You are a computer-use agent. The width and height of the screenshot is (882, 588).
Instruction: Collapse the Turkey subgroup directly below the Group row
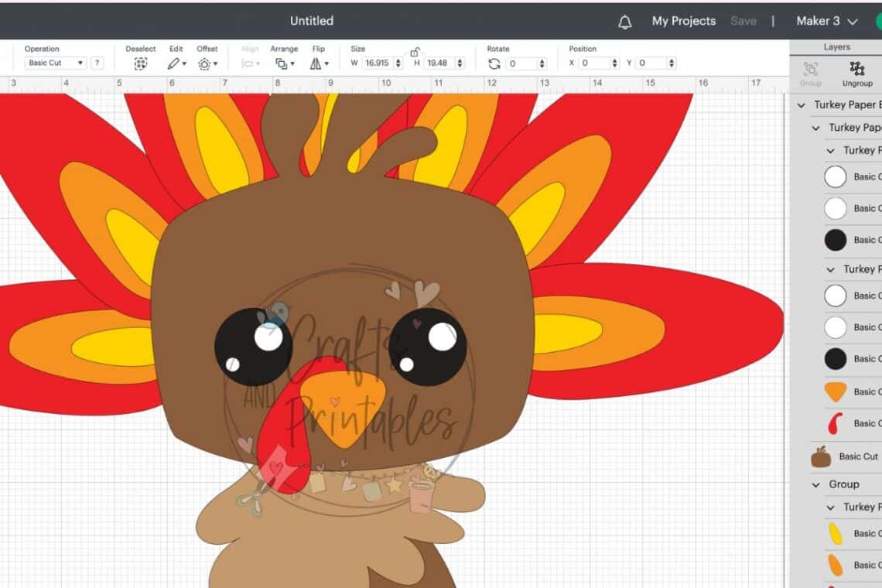830,508
